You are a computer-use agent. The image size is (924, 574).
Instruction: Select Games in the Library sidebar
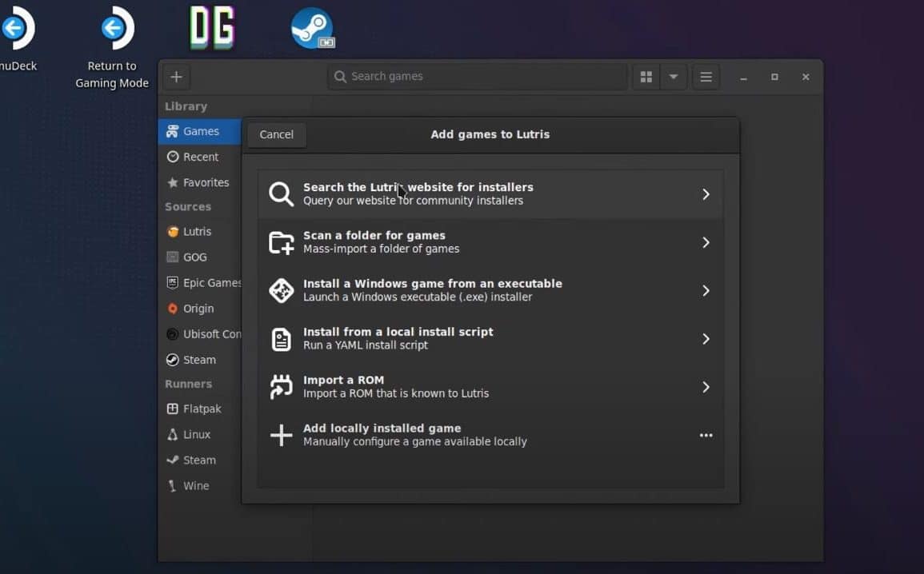pyautogui.click(x=200, y=131)
